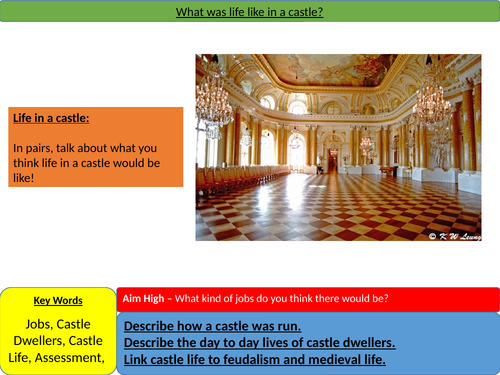Screen dimensions: 500x375
Task: Select the red 'Aim High' banner
Action: pos(308,299)
